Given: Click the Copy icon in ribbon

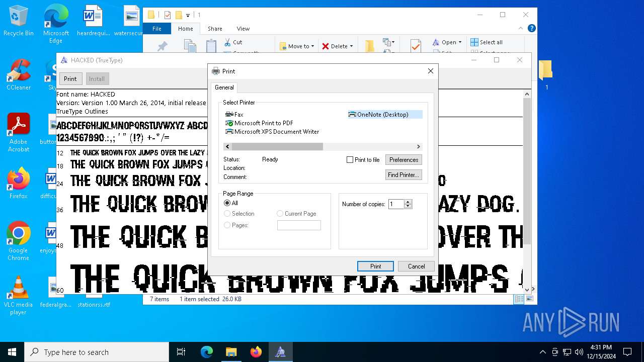Looking at the screenshot, I should click(x=190, y=46).
